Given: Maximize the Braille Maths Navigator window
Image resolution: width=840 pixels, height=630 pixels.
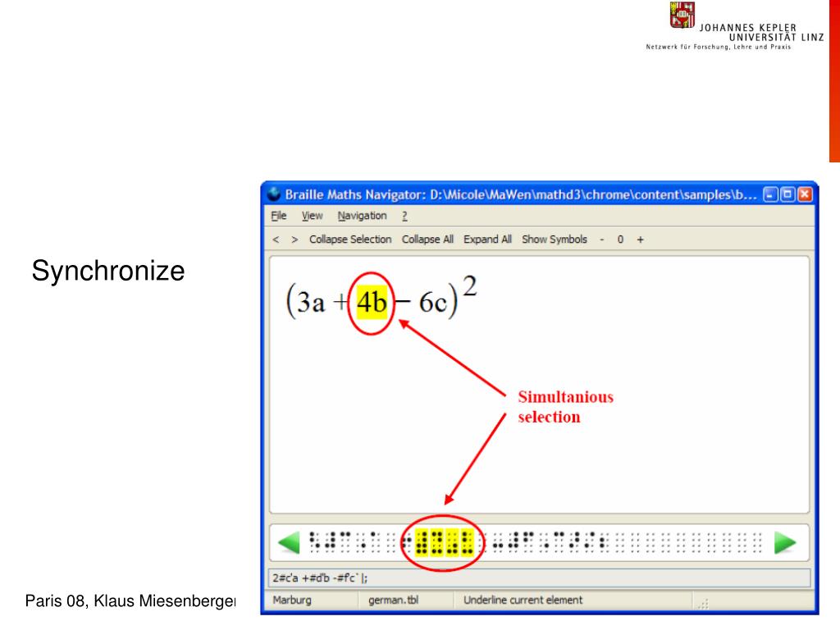Looking at the screenshot, I should pos(787,194).
